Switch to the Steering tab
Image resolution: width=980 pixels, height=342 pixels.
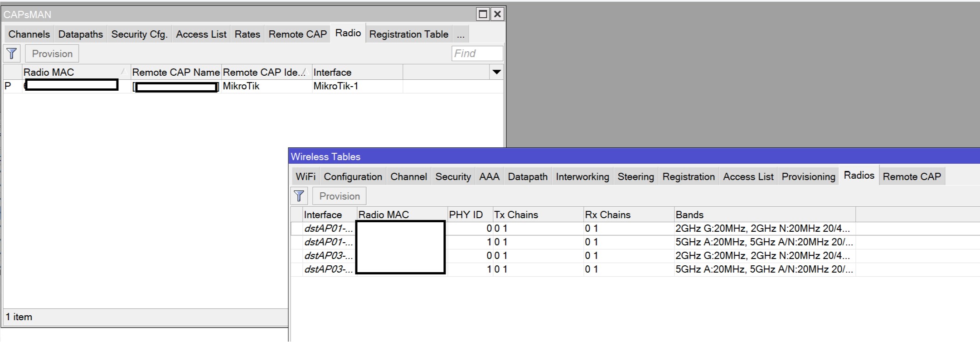pyautogui.click(x=636, y=177)
